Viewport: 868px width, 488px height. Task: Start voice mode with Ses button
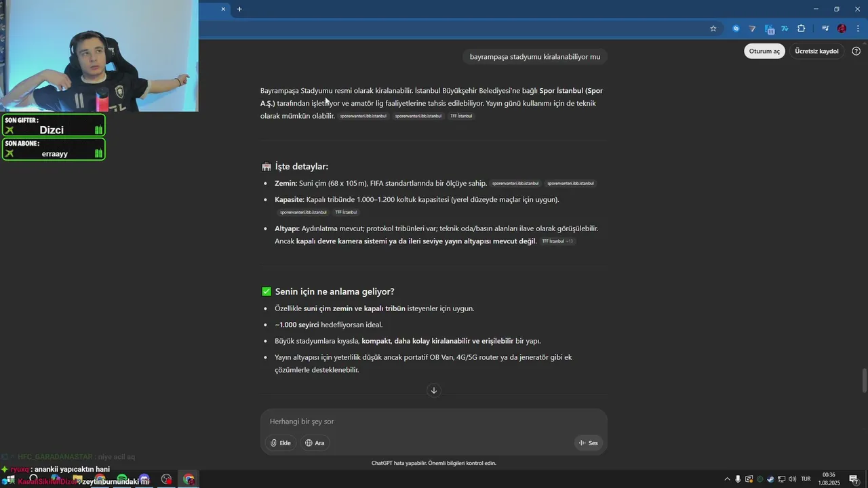tap(588, 443)
